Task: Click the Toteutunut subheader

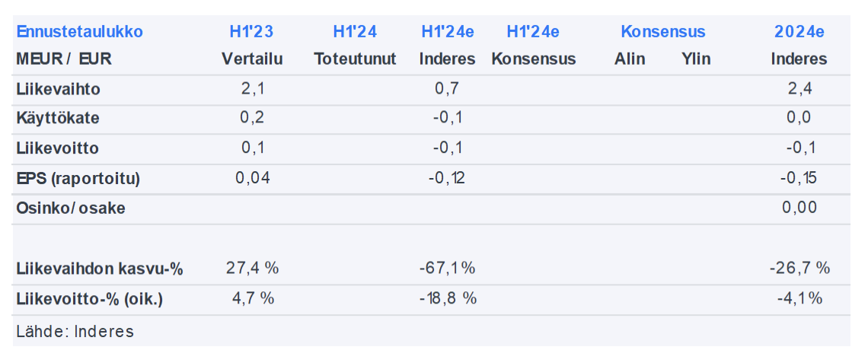Action: pyautogui.click(x=355, y=59)
